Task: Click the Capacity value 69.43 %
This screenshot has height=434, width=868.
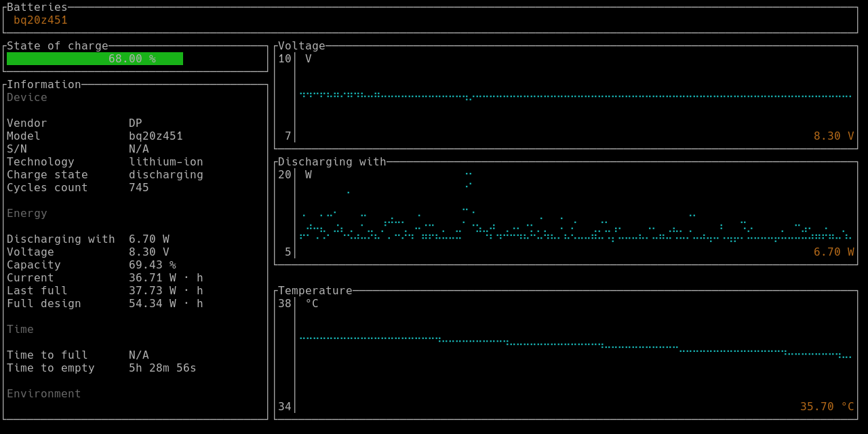Action: coord(153,265)
